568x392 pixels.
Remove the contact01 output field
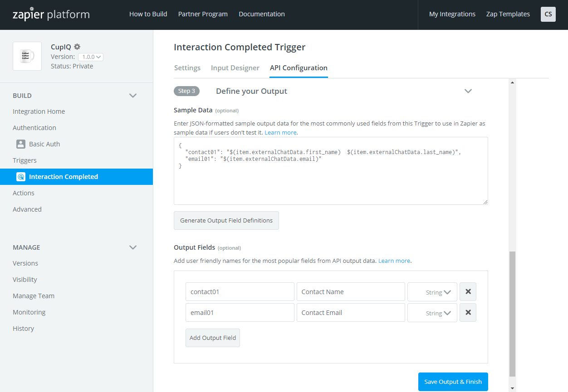(x=468, y=292)
